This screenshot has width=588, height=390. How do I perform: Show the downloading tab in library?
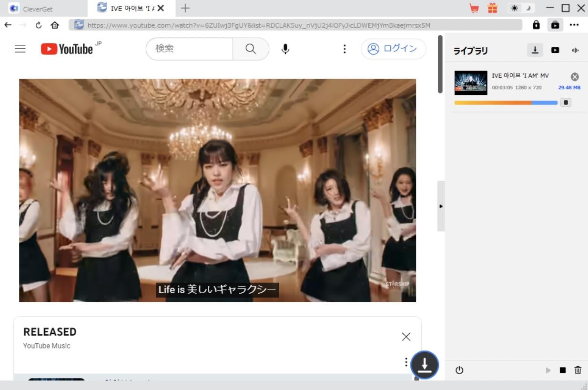tap(535, 50)
